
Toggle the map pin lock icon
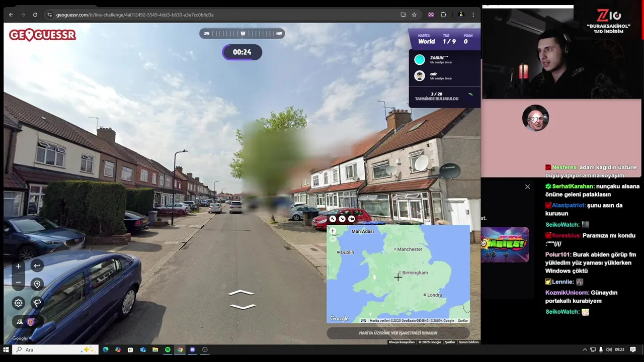coord(351,219)
